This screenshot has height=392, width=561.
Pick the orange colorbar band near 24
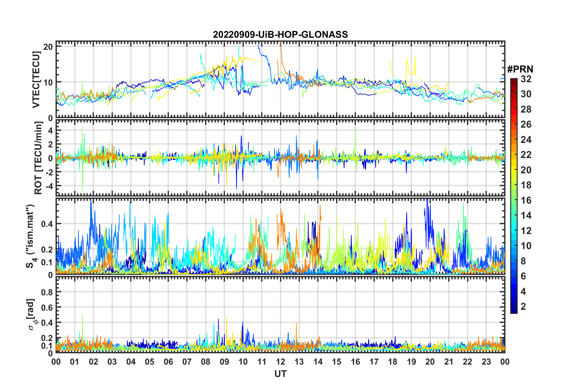(514, 140)
